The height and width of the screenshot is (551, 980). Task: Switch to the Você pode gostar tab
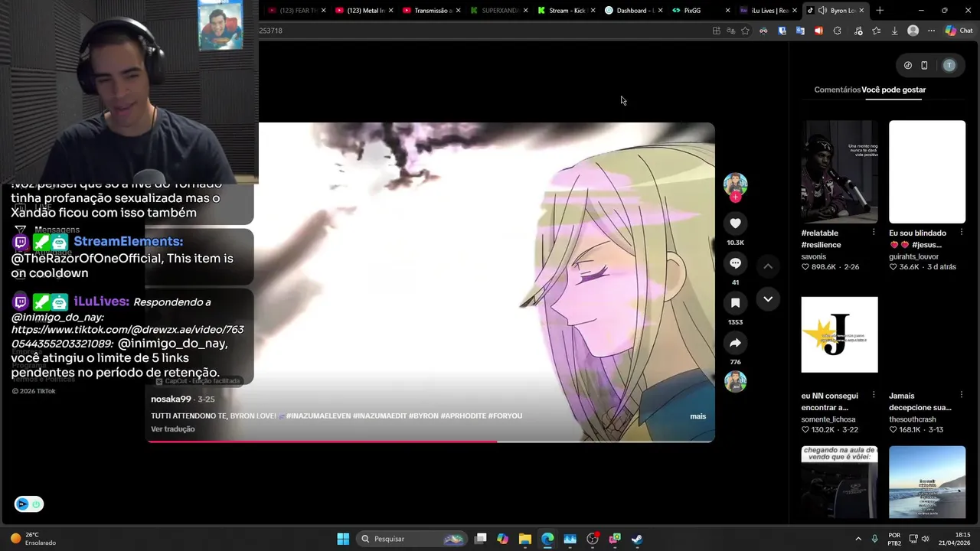[893, 90]
